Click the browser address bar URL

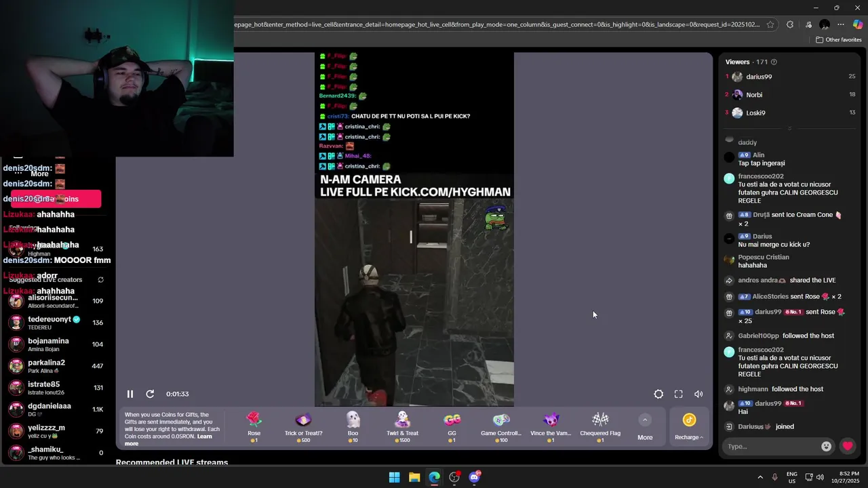pyautogui.click(x=496, y=24)
